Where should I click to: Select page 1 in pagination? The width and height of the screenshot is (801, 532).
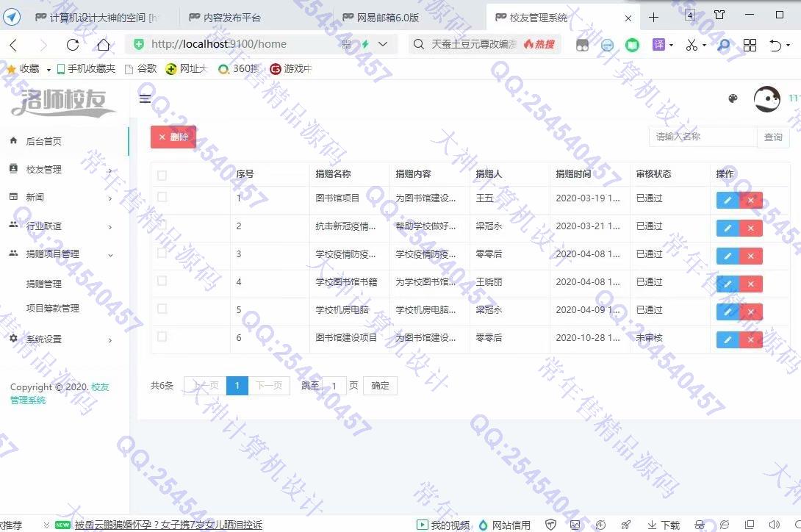coord(237,385)
